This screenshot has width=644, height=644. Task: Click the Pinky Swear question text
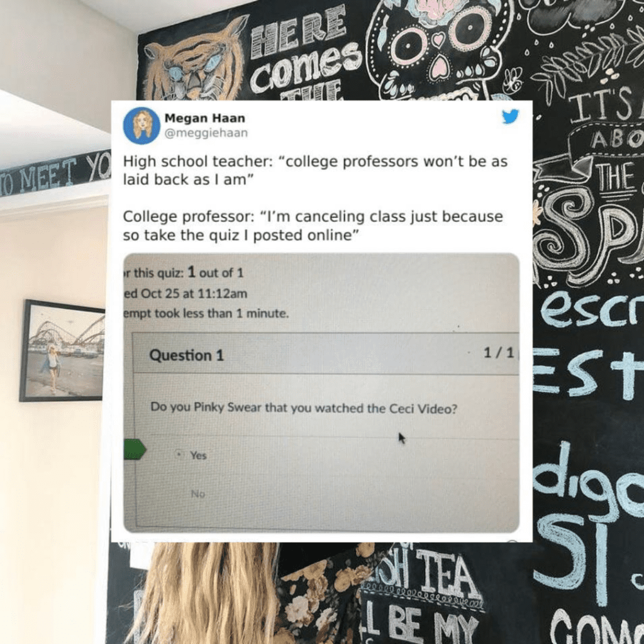pyautogui.click(x=304, y=408)
